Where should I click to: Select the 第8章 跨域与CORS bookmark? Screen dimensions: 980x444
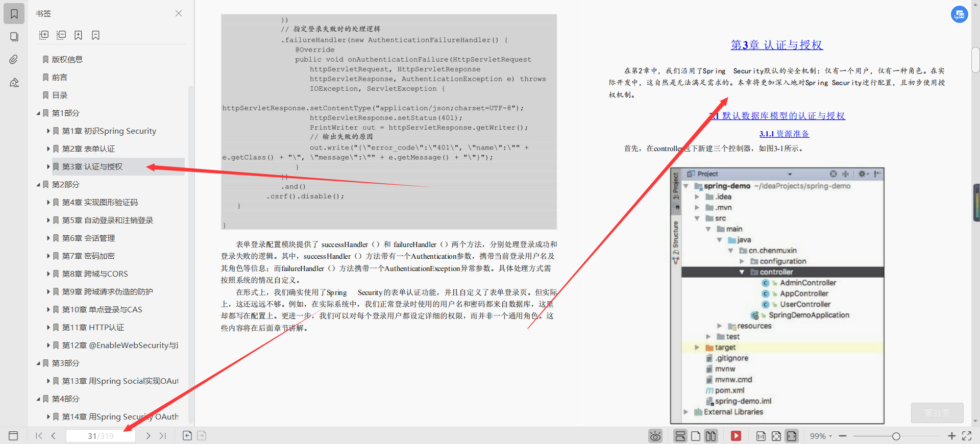point(95,274)
